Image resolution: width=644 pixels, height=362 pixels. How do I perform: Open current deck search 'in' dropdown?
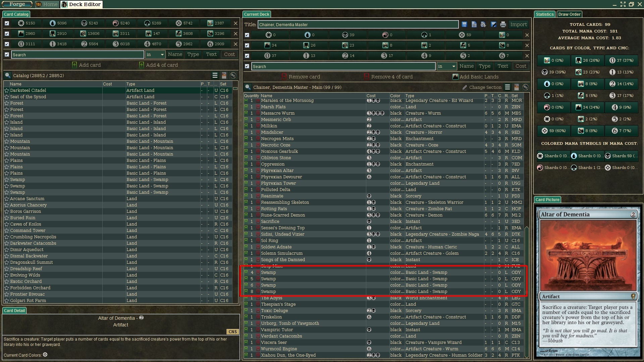[x=446, y=66]
